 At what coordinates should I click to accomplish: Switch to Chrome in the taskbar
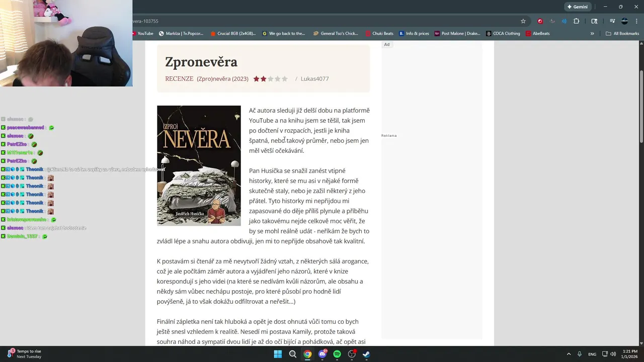[307, 354]
